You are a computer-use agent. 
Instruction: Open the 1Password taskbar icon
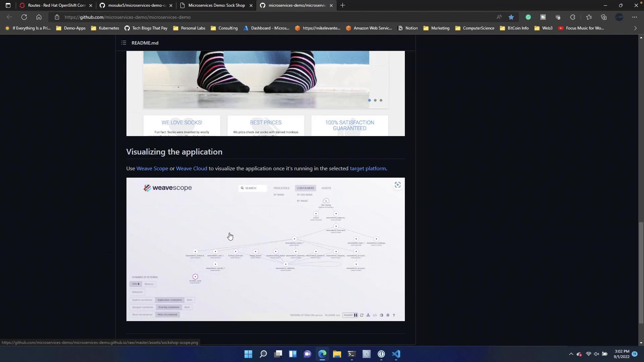pos(381,354)
